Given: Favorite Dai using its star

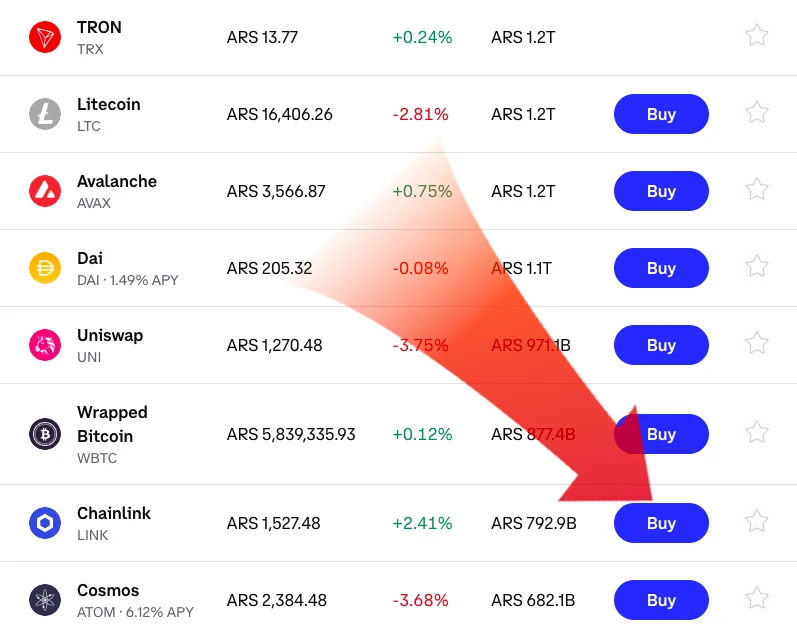Looking at the screenshot, I should pyautogui.click(x=757, y=266).
